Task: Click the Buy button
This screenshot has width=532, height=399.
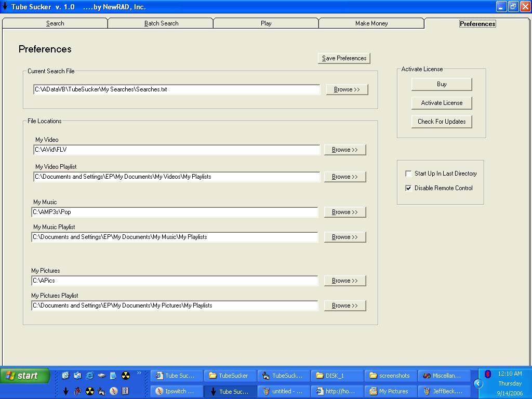Action: tap(442, 84)
